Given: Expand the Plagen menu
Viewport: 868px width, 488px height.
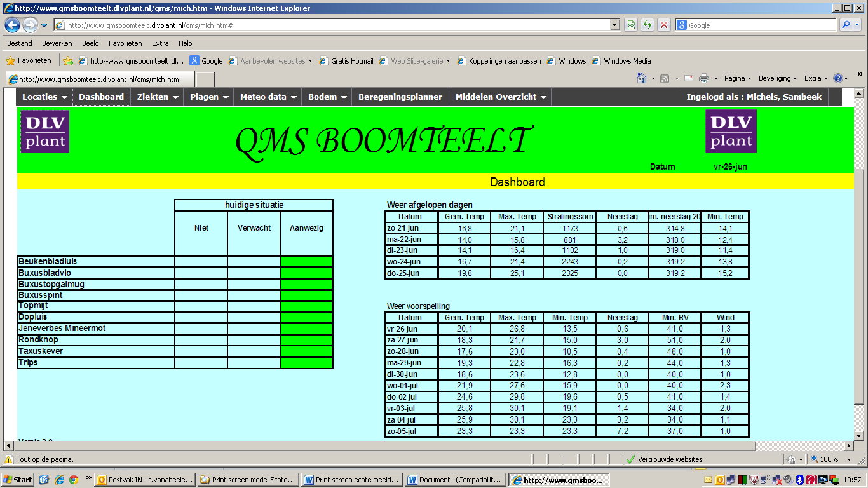Looking at the screenshot, I should (209, 97).
